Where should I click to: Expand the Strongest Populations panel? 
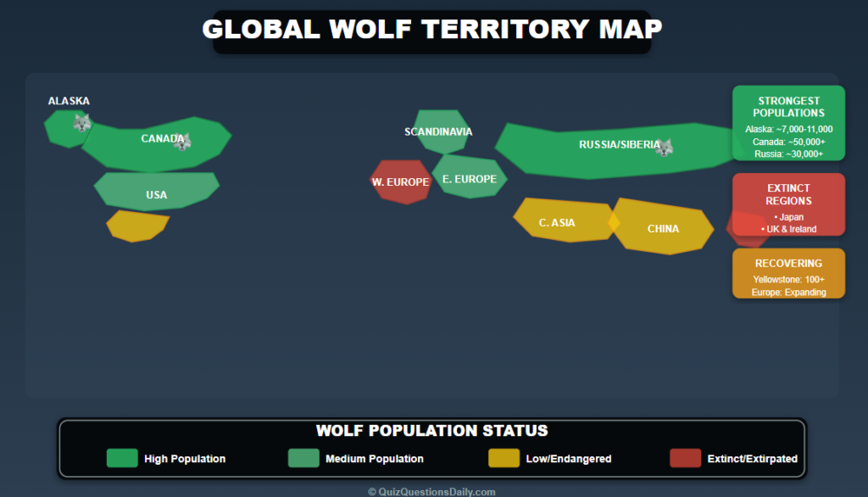pos(787,123)
